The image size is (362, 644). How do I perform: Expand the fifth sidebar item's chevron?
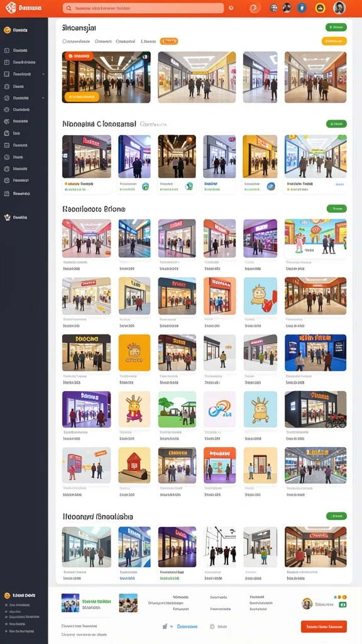pyautogui.click(x=43, y=98)
